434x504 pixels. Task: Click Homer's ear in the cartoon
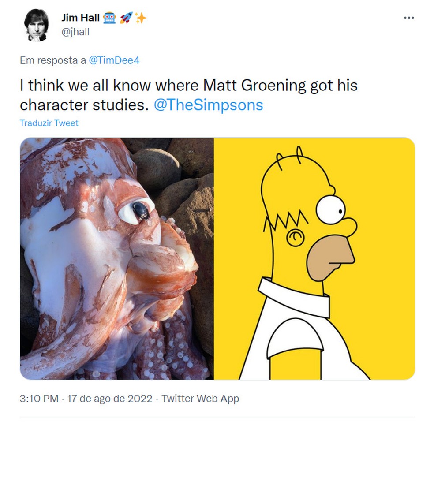296,238
